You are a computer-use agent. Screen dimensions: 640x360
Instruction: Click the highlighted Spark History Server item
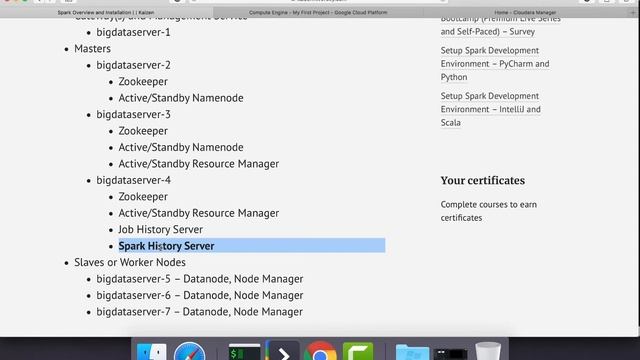(166, 246)
